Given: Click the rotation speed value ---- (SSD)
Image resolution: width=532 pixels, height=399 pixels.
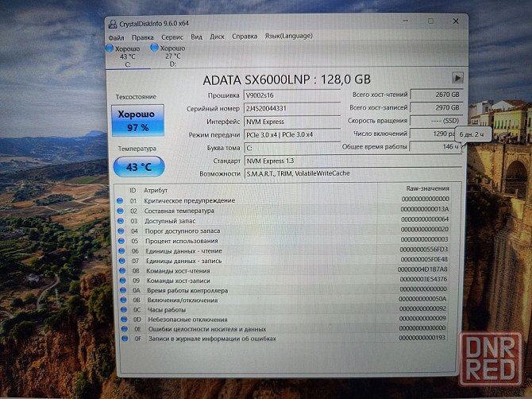Looking at the screenshot, I should pyautogui.click(x=437, y=121).
